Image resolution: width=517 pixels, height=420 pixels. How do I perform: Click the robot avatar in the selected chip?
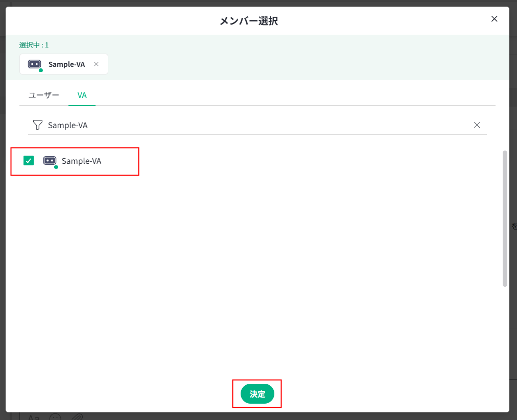pyautogui.click(x=34, y=64)
